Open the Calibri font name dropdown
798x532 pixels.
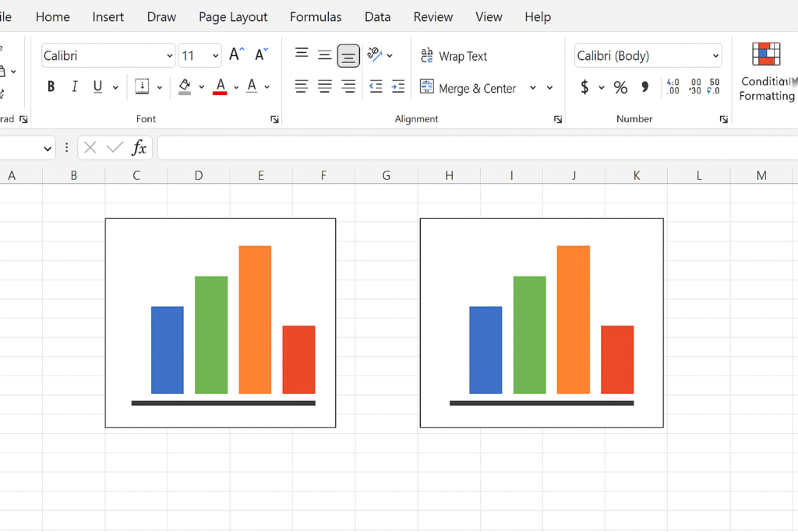click(x=169, y=56)
